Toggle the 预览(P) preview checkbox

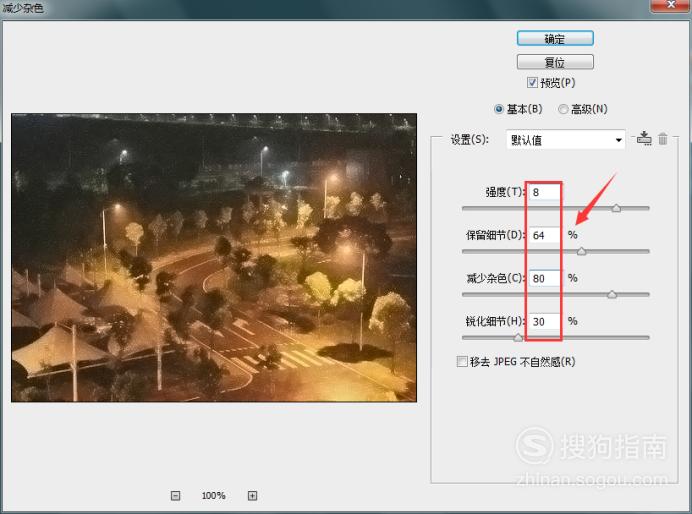532,83
